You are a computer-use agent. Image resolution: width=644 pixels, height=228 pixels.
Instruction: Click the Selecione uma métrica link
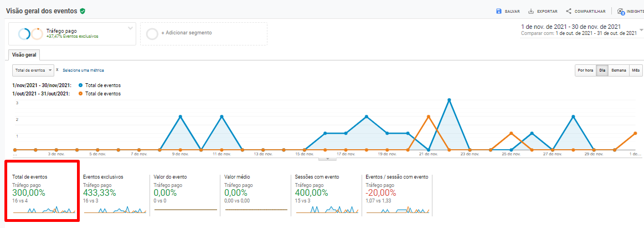83,70
